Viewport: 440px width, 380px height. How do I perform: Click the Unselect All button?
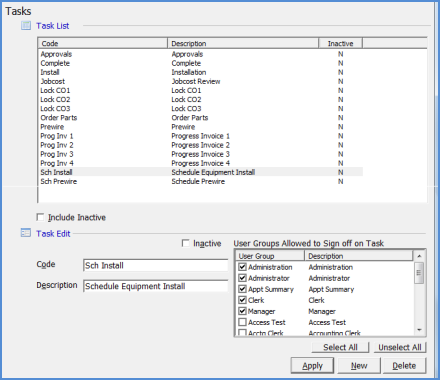[x=400, y=347]
